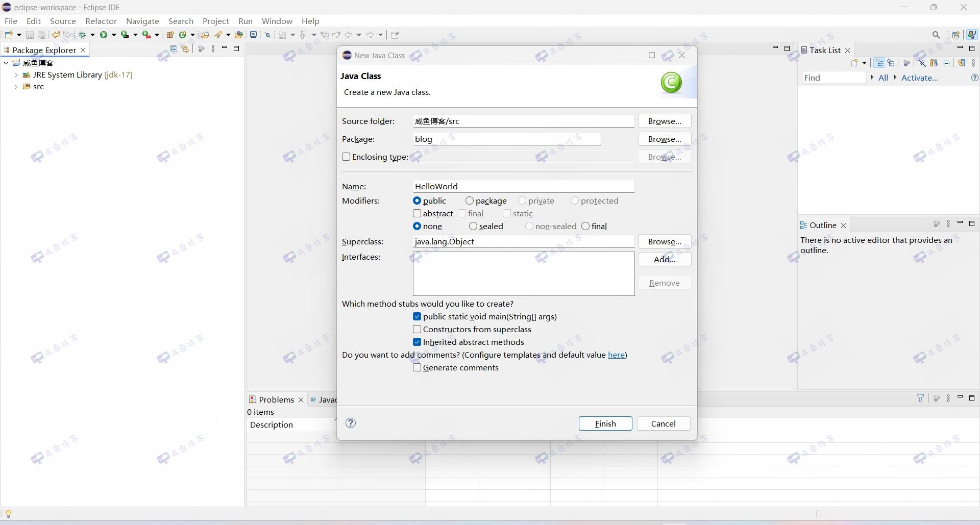Click New Task icon in Task List

point(854,63)
